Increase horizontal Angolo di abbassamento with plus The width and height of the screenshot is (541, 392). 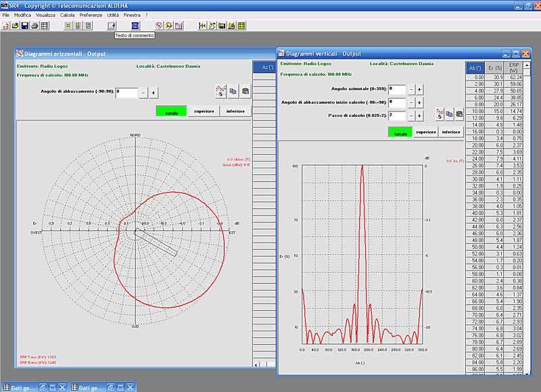(x=154, y=93)
